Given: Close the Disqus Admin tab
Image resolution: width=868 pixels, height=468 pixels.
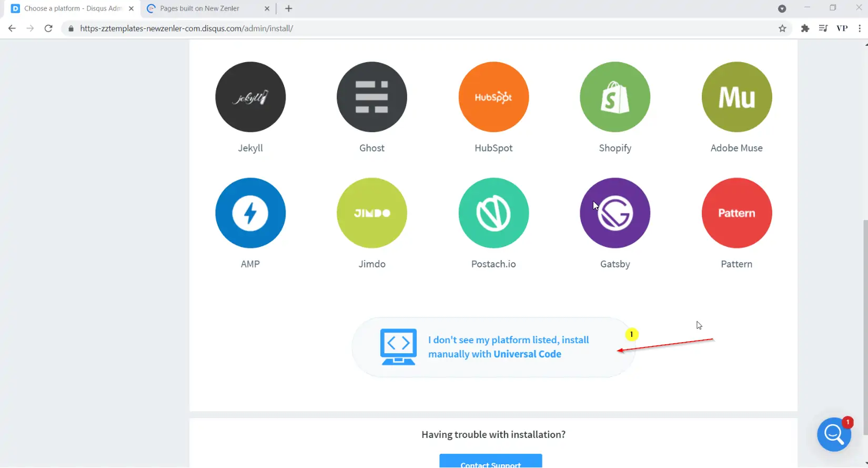Looking at the screenshot, I should tap(132, 8).
